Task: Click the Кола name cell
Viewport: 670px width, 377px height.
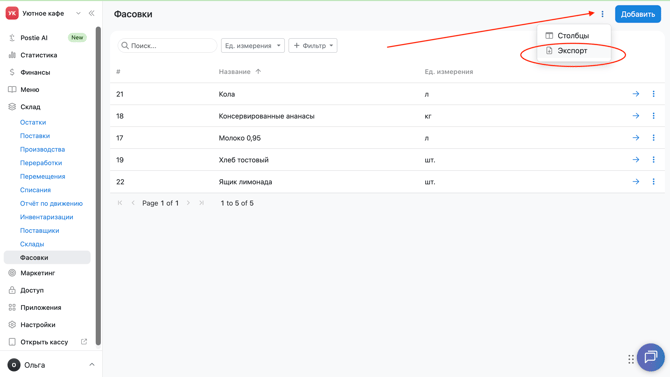Action: pos(227,94)
